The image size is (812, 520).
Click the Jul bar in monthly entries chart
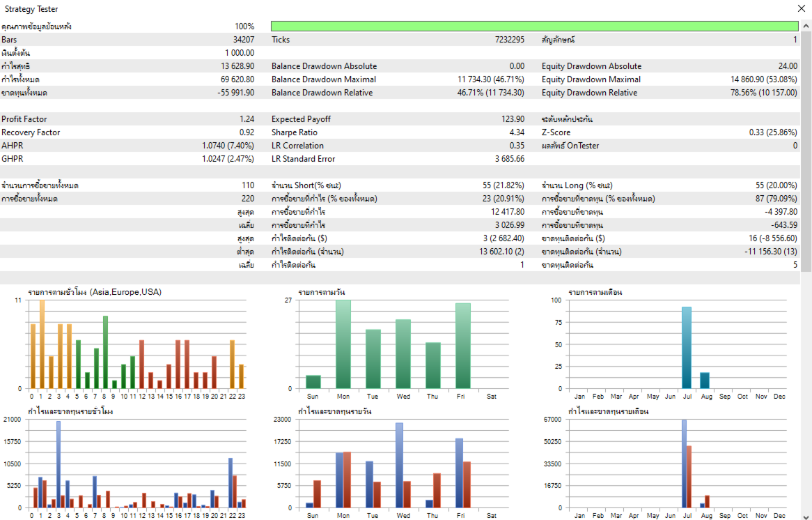pyautogui.click(x=687, y=347)
